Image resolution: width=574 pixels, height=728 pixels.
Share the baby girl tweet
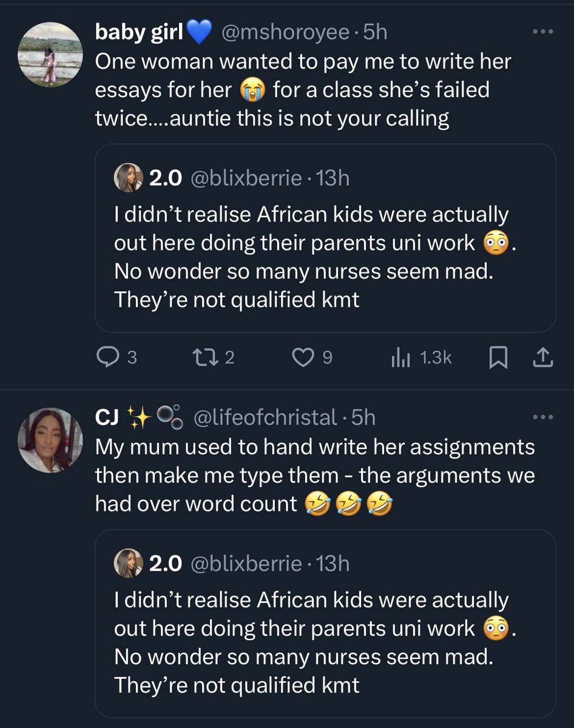pyautogui.click(x=542, y=359)
